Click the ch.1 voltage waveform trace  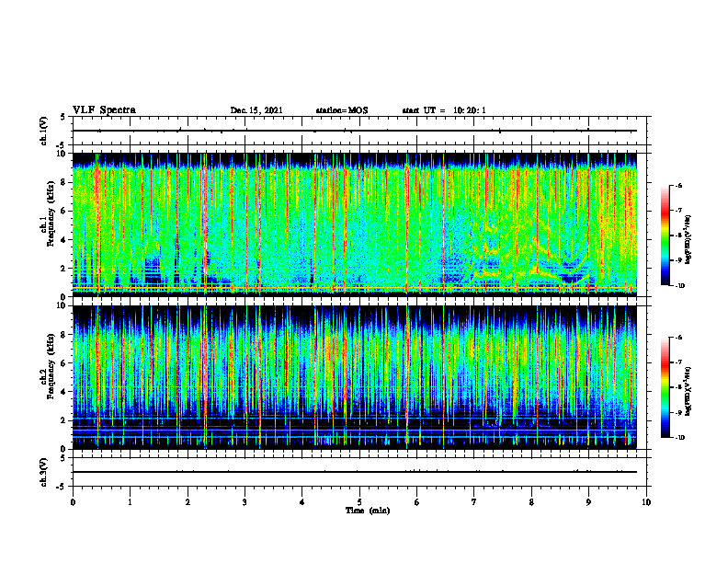(x=355, y=131)
